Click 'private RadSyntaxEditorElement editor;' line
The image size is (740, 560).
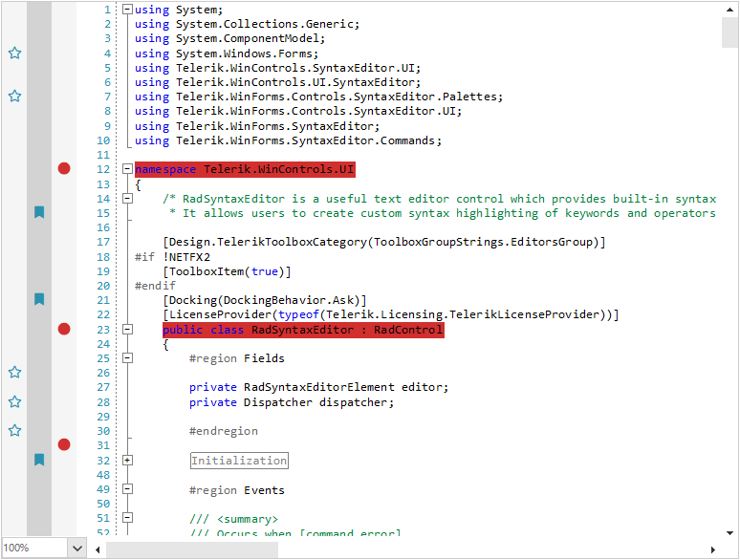click(318, 387)
